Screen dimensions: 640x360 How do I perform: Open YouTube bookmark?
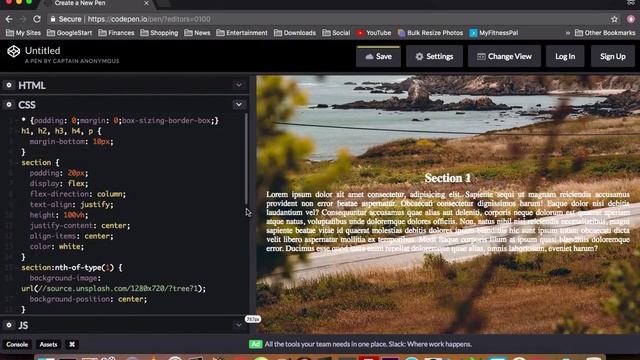coord(373,33)
